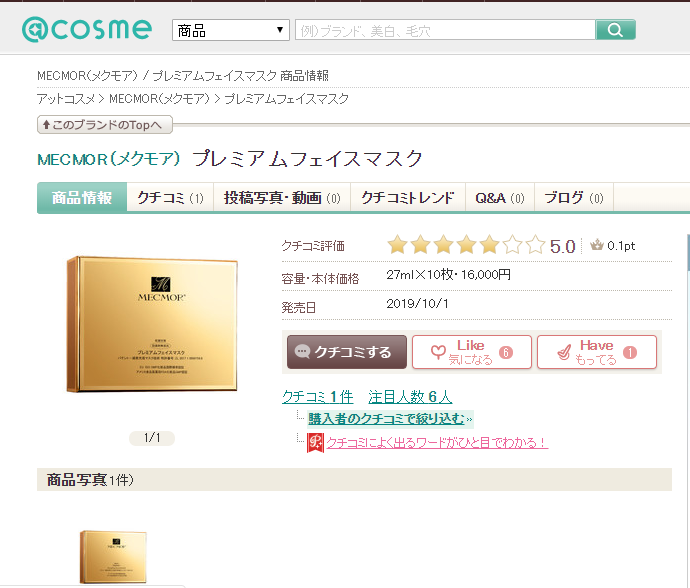Open the ブログ (0) tab
Image resolution: width=690 pixels, height=588 pixels.
coord(574,198)
